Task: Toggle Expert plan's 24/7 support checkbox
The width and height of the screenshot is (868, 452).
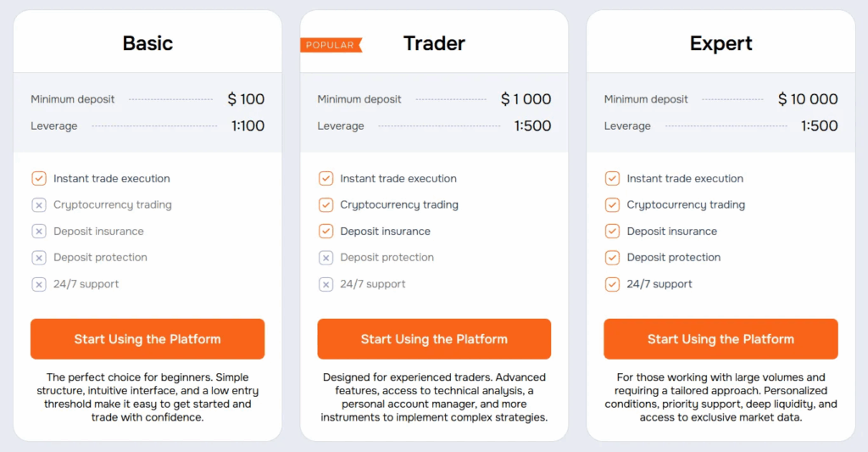Action: pyautogui.click(x=612, y=284)
